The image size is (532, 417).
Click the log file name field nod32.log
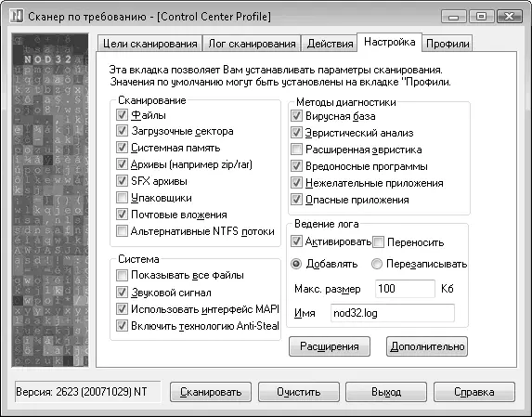click(x=393, y=313)
